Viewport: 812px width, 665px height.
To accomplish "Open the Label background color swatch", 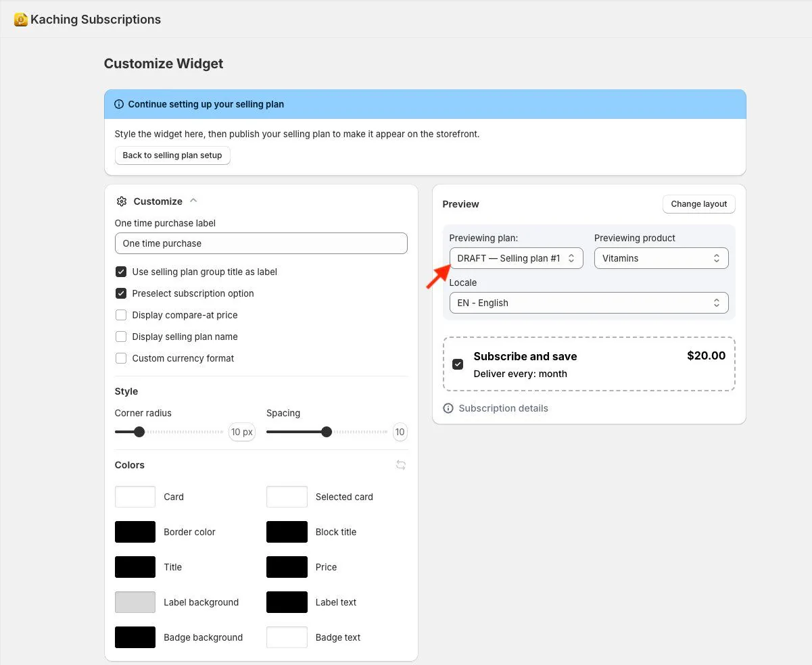I will pos(135,602).
